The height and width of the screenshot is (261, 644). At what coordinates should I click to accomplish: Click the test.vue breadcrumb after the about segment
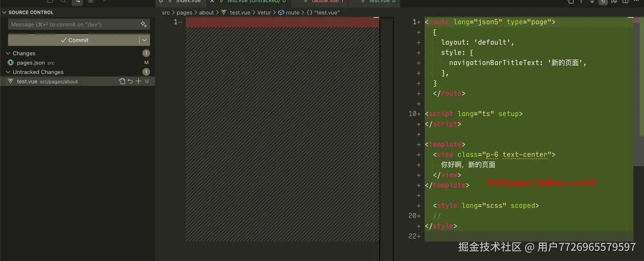tap(240, 13)
